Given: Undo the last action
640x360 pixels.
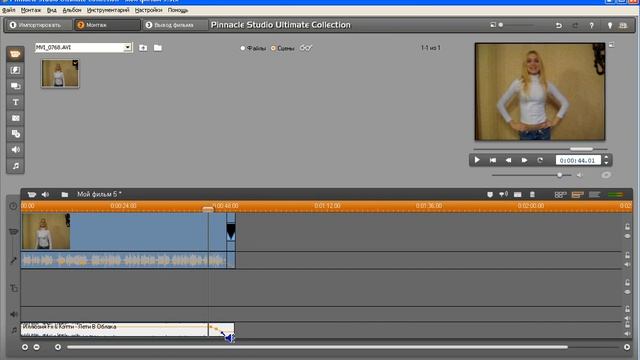Looking at the screenshot, I should [x=559, y=25].
